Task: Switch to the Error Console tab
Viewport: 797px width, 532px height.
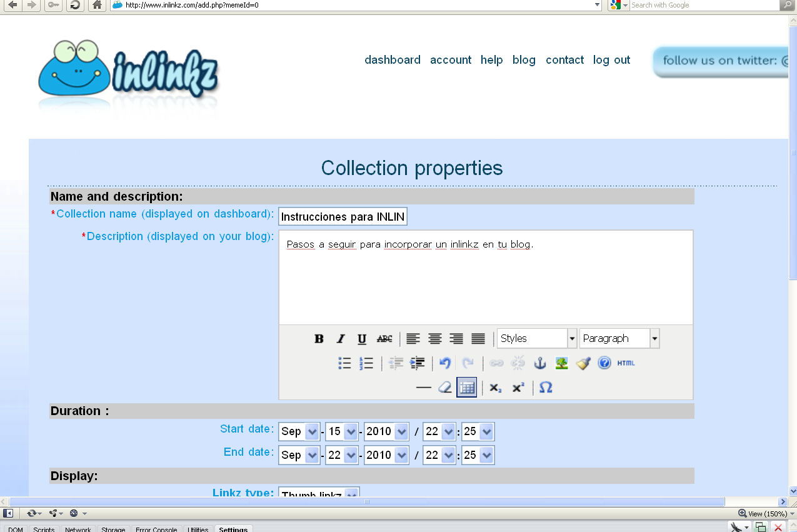Action: pos(156,529)
